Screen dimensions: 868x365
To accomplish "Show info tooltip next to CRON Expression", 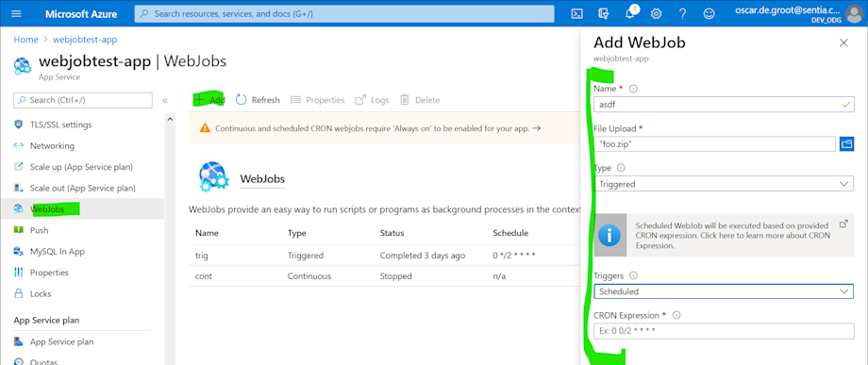I will tap(676, 315).
